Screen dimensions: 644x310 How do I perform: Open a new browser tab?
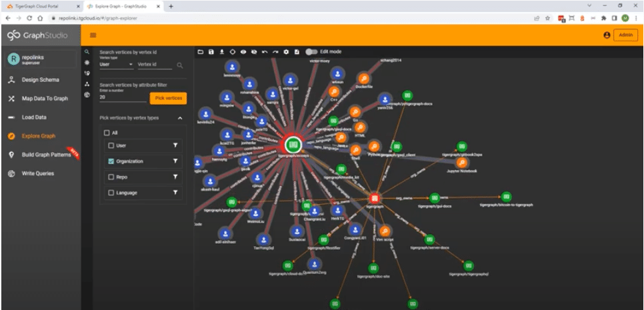[171, 6]
